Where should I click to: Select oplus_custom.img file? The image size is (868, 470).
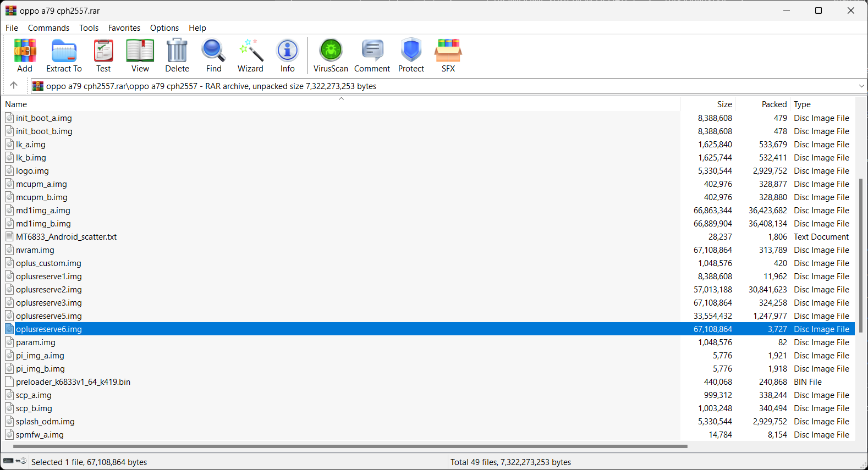coord(48,263)
